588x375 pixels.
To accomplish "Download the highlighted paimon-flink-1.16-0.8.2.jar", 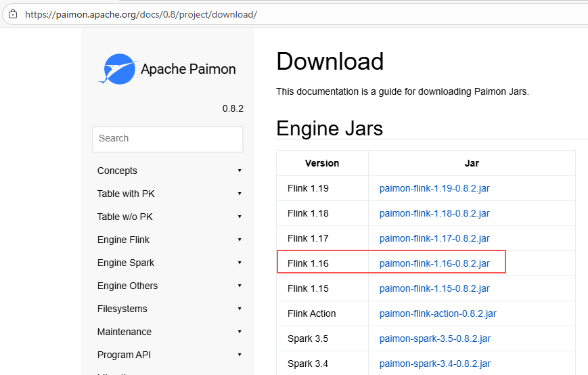I will (434, 264).
